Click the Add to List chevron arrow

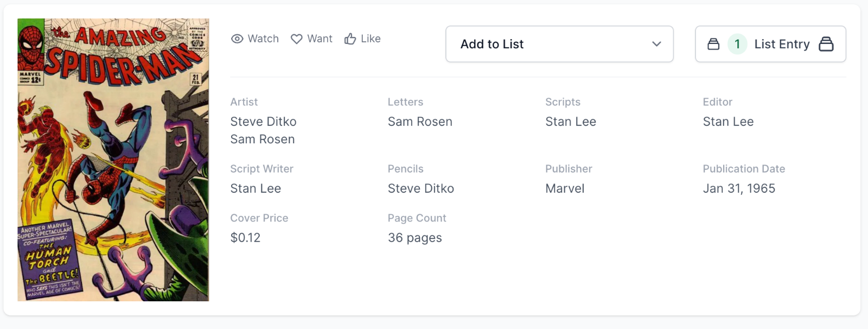[656, 44]
